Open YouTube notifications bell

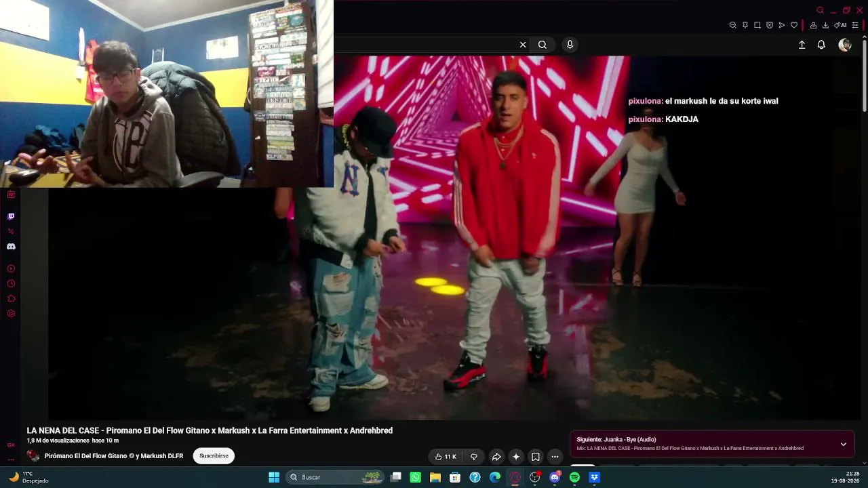(821, 45)
